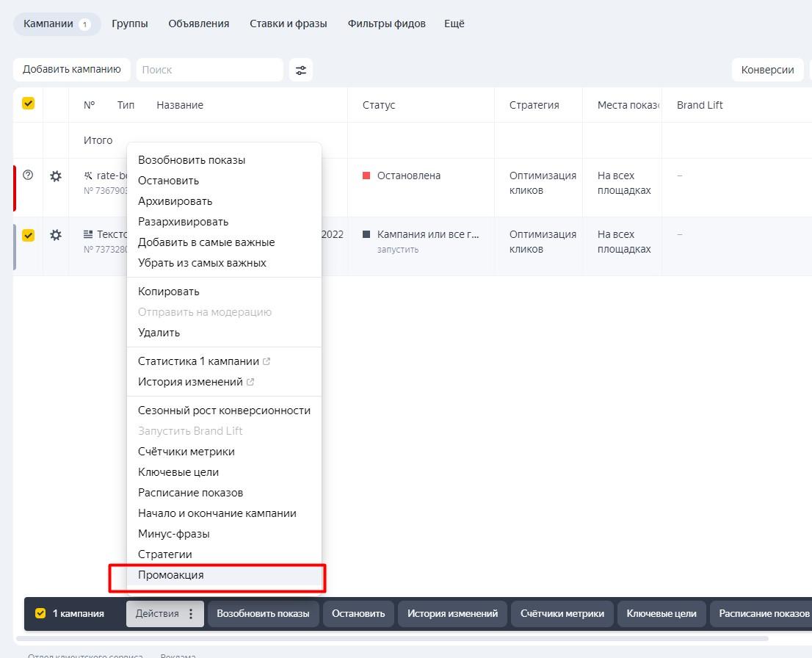Click external link icon beside История изменений

point(250,382)
